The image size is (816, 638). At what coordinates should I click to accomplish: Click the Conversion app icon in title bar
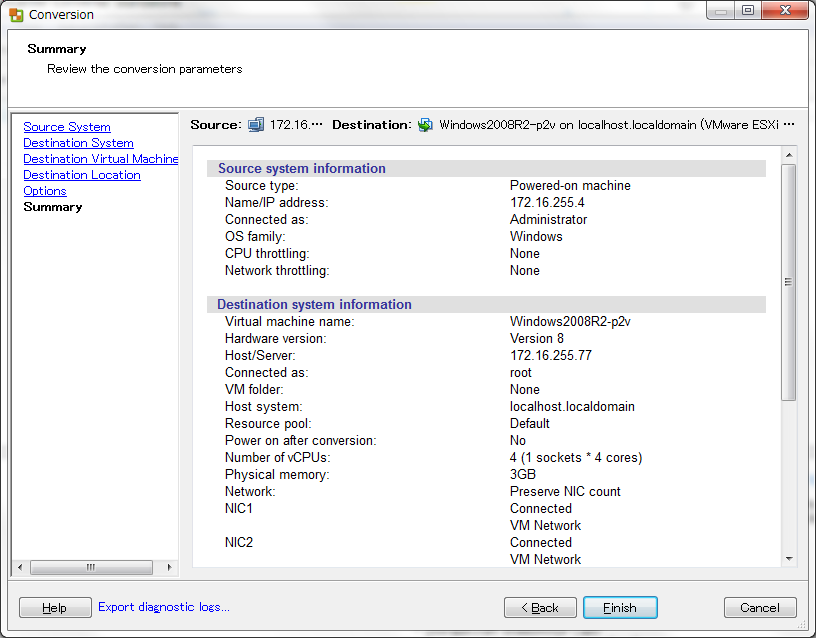pos(16,15)
